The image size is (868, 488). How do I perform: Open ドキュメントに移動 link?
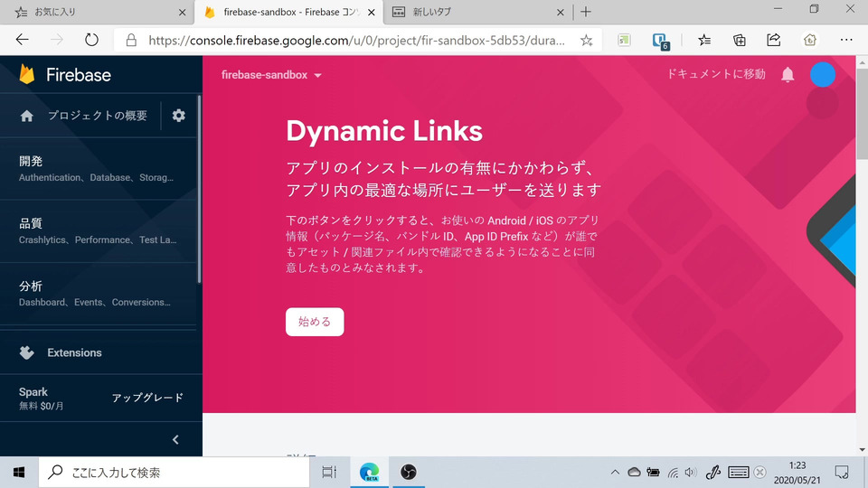coord(716,74)
